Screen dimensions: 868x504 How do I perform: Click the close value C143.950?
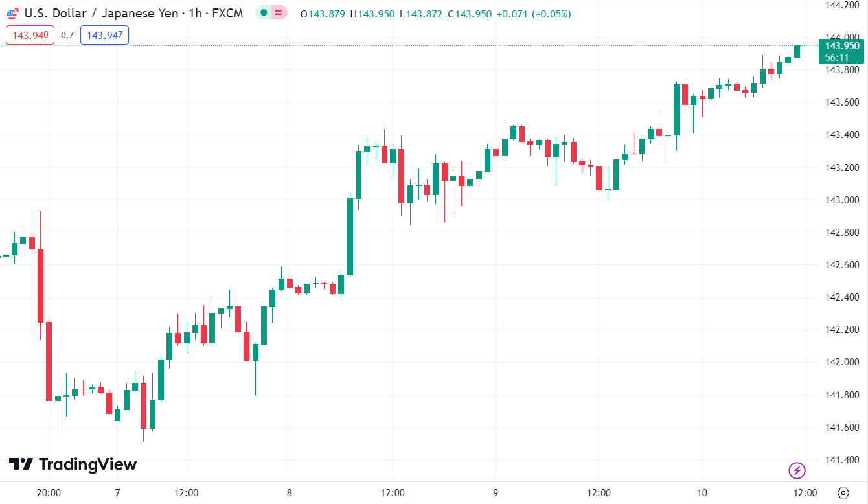(470, 14)
